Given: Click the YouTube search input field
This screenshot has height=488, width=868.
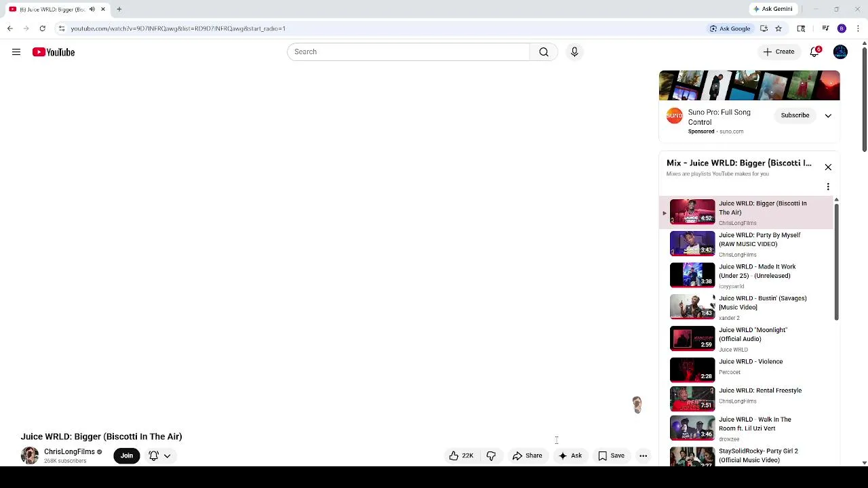Looking at the screenshot, I should [x=408, y=52].
